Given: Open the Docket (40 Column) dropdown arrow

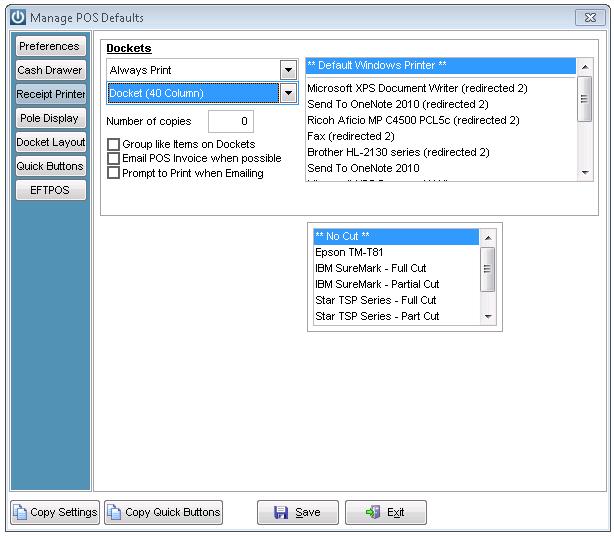Looking at the screenshot, I should coord(289,93).
